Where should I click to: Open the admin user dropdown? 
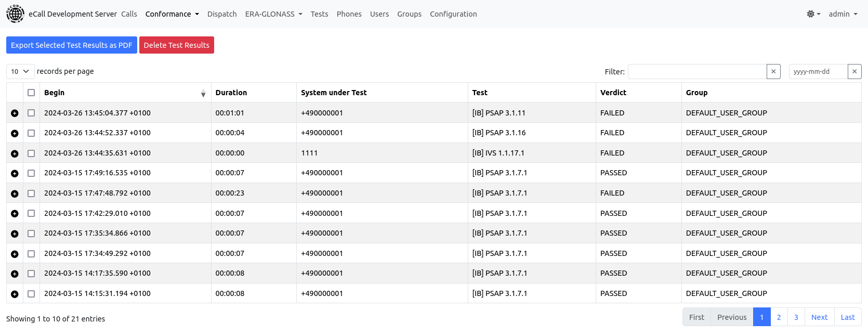[843, 14]
